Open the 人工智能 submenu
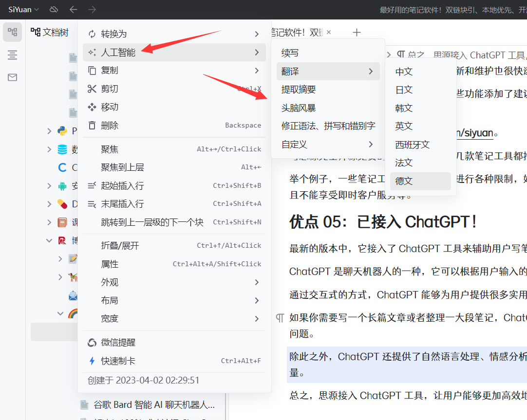The width and height of the screenshot is (527, 420). 174,53
